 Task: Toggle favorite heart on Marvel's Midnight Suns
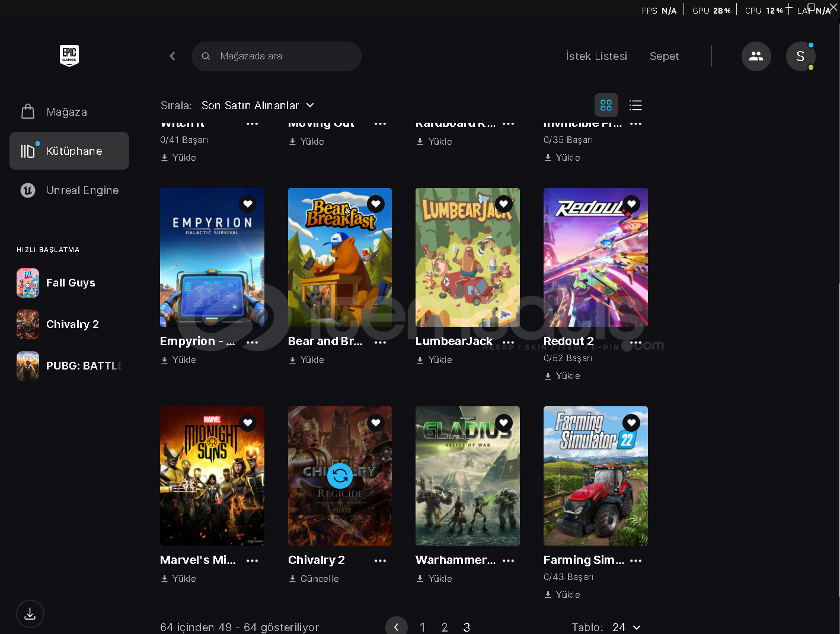click(x=248, y=423)
